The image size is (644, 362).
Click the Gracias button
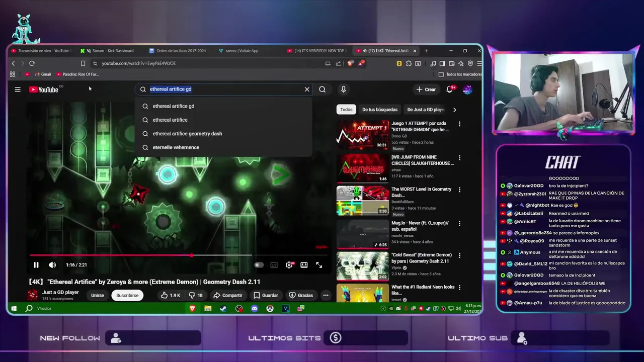tap(301, 296)
